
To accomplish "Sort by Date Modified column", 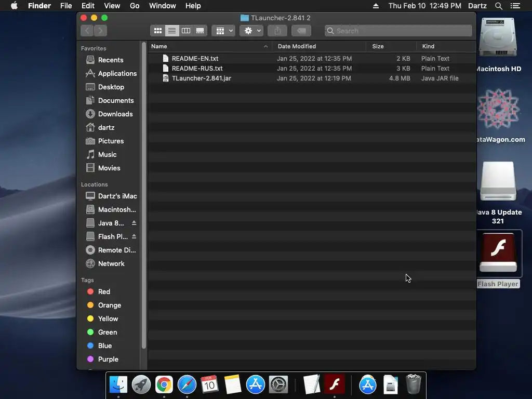I will coord(319,46).
